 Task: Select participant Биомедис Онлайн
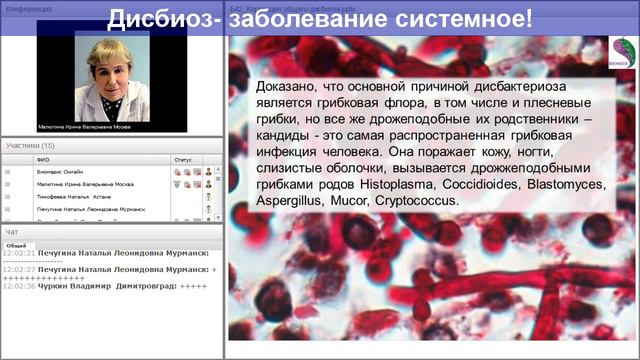60,172
